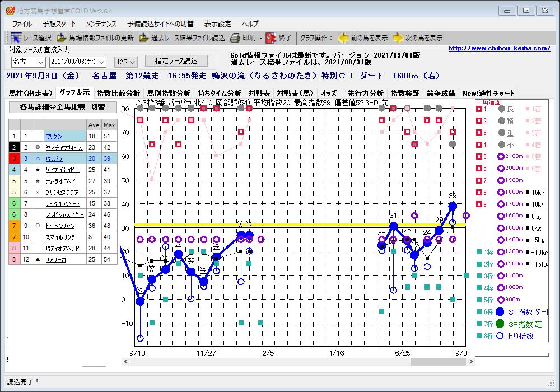Click the 指定レース読込 button

coord(176,61)
